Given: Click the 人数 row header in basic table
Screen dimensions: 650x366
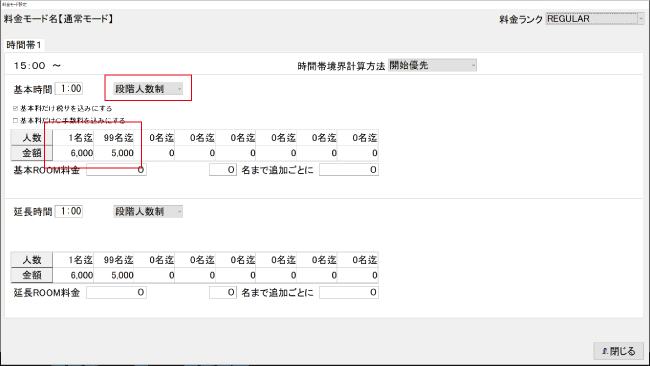Looking at the screenshot, I should click(32, 138).
